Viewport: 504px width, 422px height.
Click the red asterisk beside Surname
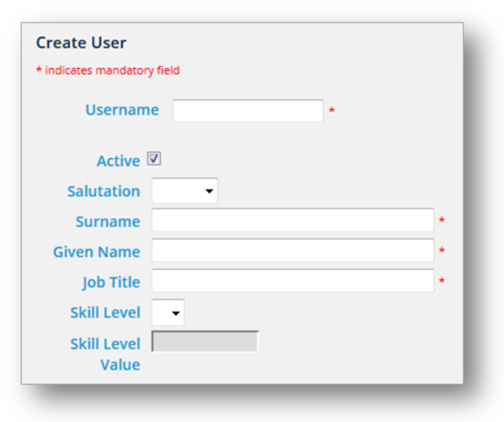click(x=442, y=220)
